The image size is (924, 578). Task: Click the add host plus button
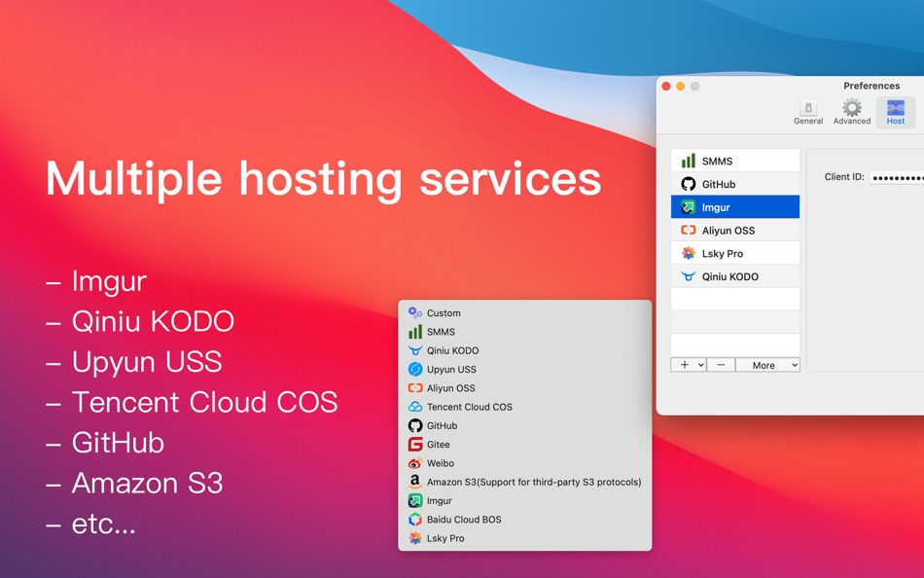689,365
